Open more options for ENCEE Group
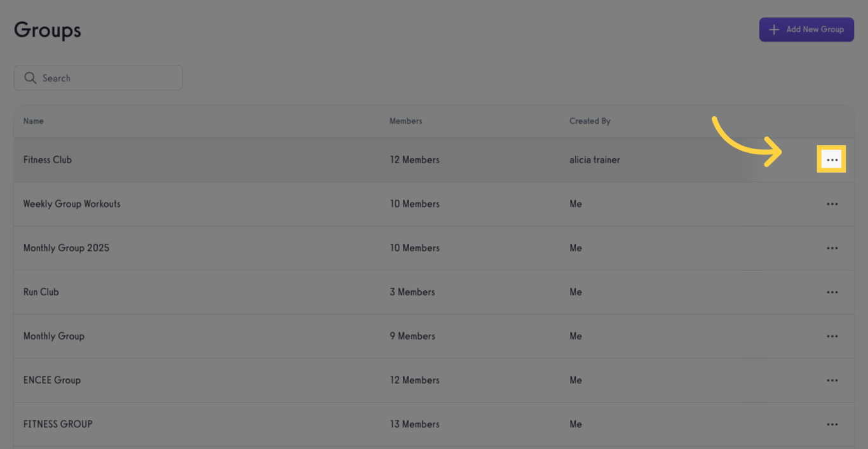Screen dimensions: 868x449 [832, 380]
